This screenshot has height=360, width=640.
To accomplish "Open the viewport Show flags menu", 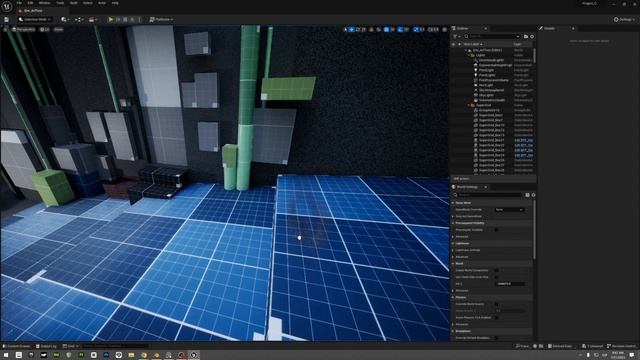I will (x=59, y=29).
